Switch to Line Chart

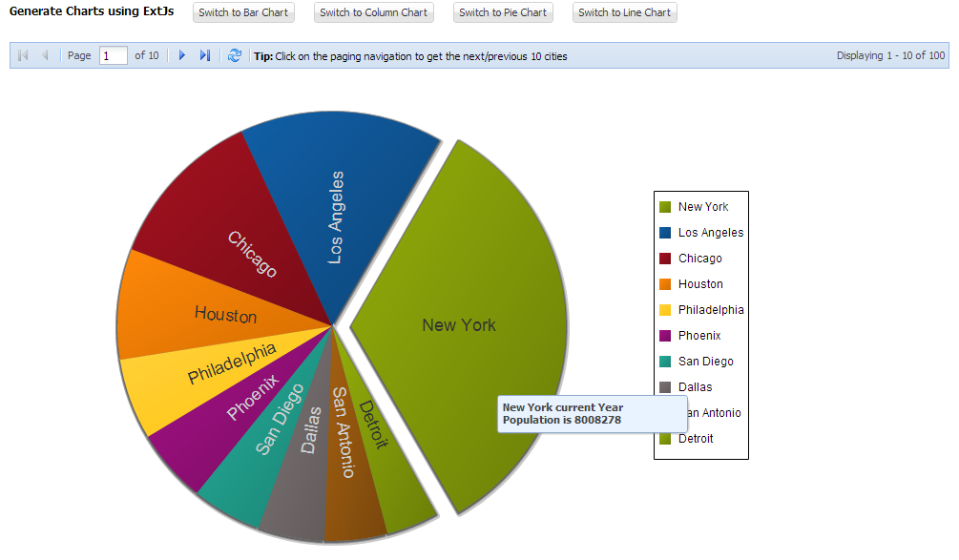point(624,12)
